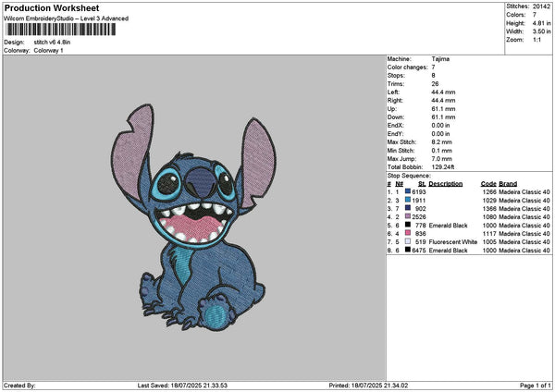This screenshot has width=555, height=392.
Task: Click the 'Brand' column header
Action: click(508, 184)
